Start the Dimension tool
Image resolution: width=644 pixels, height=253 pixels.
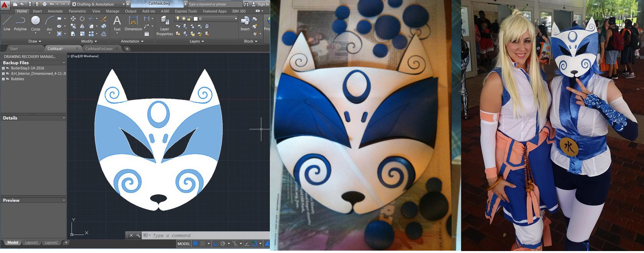[x=133, y=23]
